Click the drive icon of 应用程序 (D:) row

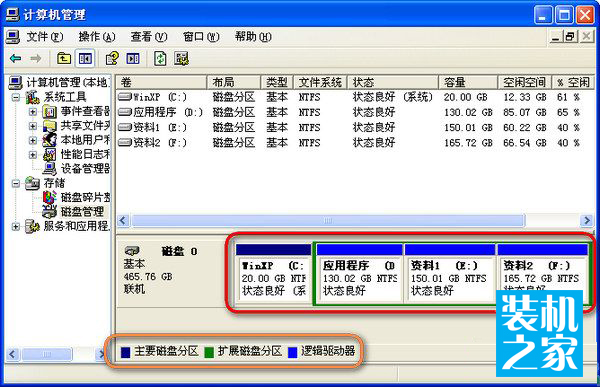[x=125, y=112]
